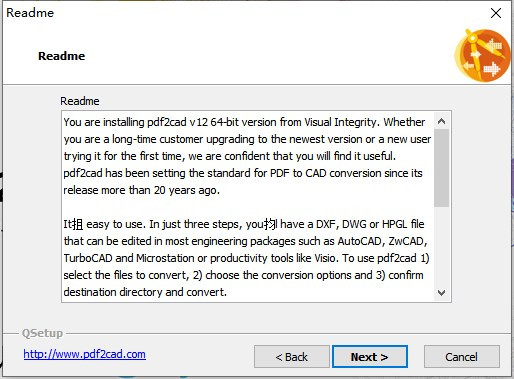Image resolution: width=514 pixels, height=379 pixels.
Task: Click the paragraph beginning with easy to use
Action: tap(246, 258)
